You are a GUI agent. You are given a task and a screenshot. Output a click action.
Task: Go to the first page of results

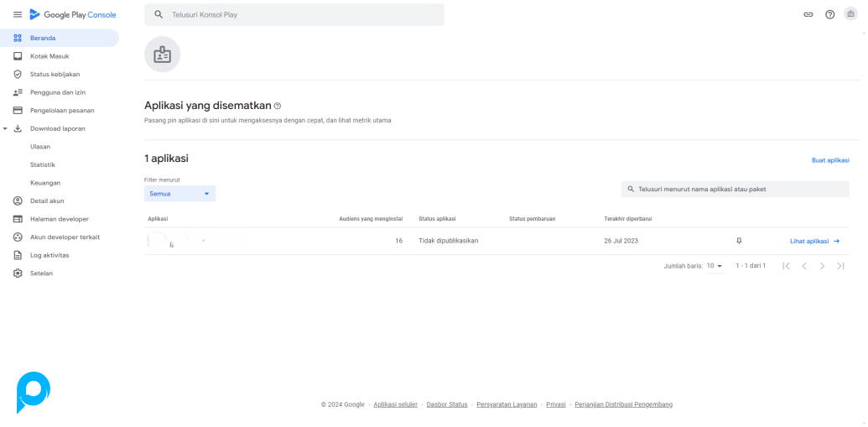[x=786, y=266]
